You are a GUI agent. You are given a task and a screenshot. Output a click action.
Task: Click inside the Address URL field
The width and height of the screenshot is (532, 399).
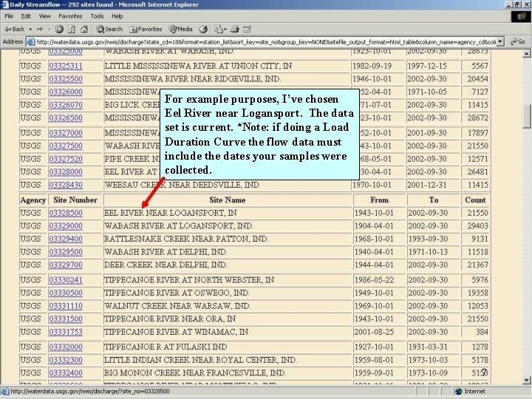pyautogui.click(x=266, y=41)
